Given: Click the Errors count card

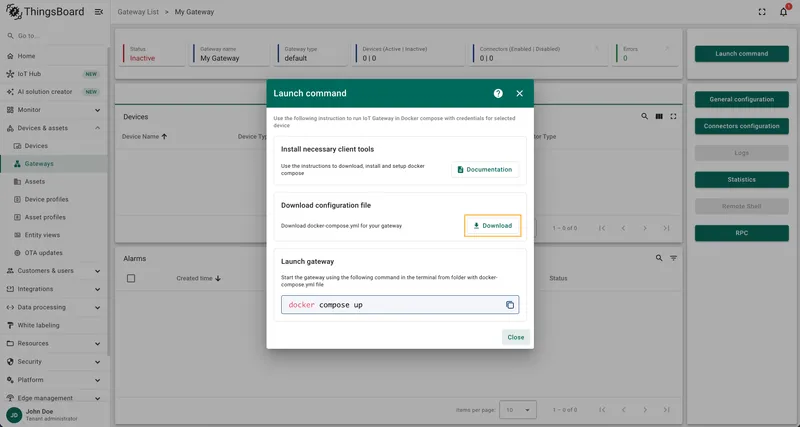Looking at the screenshot, I should pyautogui.click(x=646, y=54).
